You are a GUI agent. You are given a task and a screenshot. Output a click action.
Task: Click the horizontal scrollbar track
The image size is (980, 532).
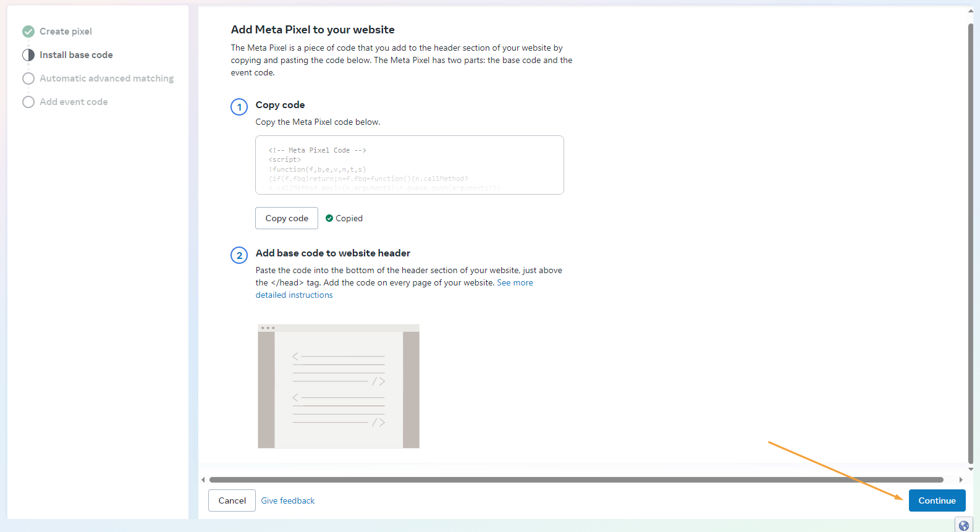[576, 479]
